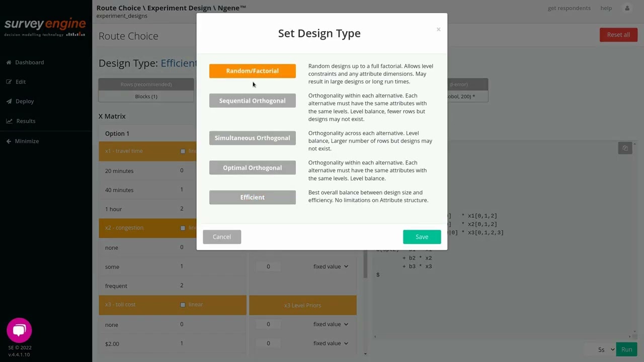Screen dimensions: 644x362
Task: Open fixed value dropdown for $2.00 level
Action: [x=331, y=343]
